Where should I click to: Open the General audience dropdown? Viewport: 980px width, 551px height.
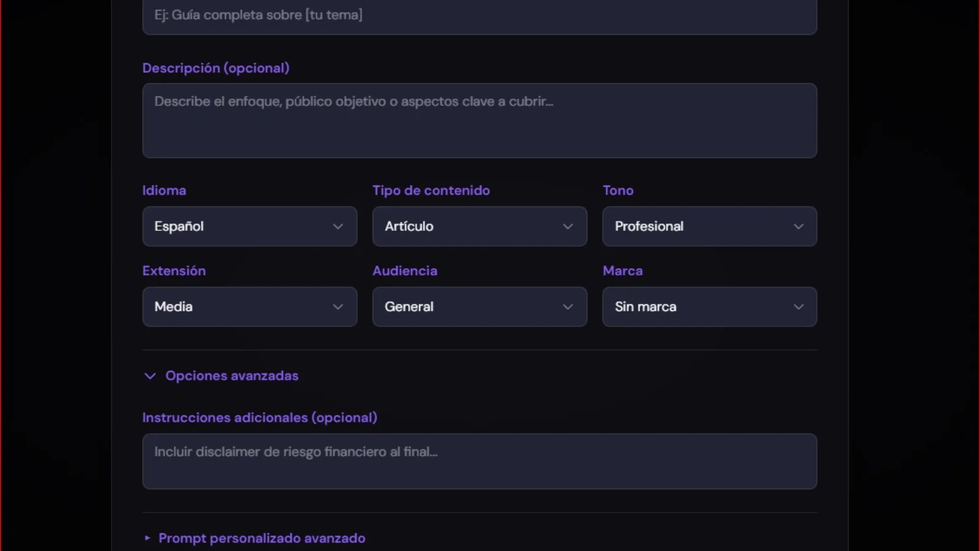[x=480, y=307]
